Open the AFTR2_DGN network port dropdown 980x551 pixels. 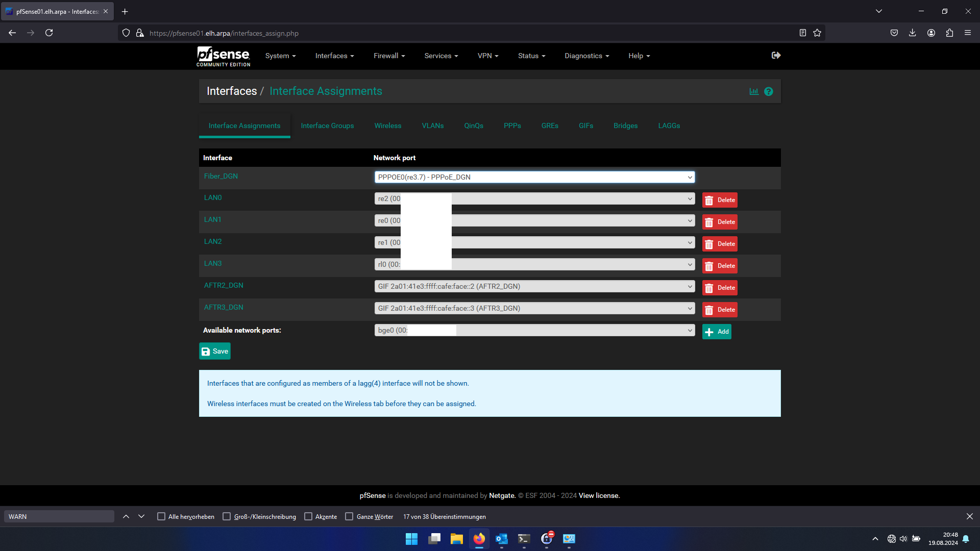pos(534,286)
